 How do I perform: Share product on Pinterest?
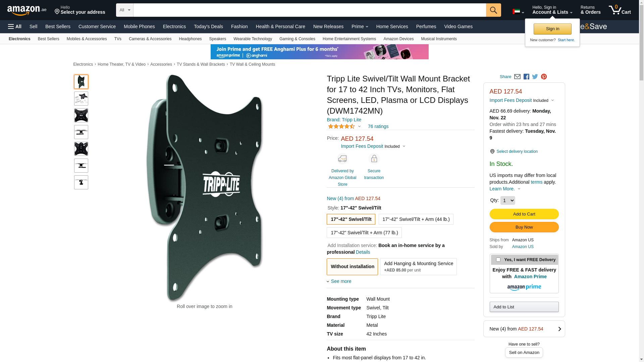(x=544, y=77)
